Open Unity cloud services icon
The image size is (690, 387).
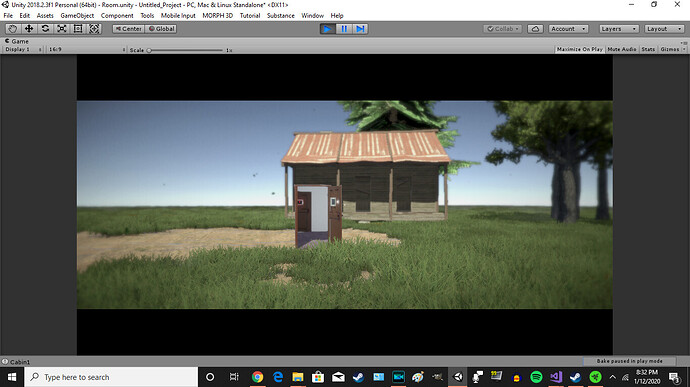pyautogui.click(x=535, y=29)
